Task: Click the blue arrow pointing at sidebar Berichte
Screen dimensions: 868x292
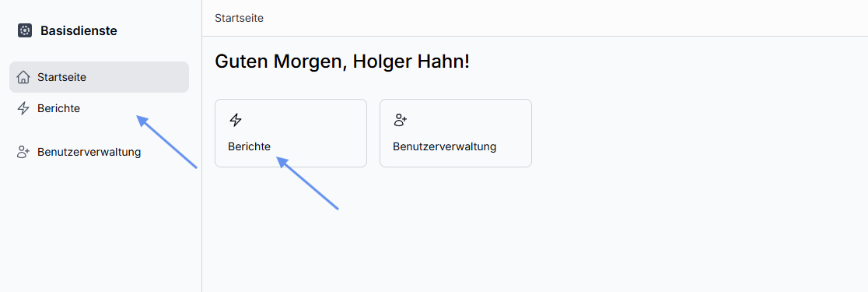Action: (166, 141)
